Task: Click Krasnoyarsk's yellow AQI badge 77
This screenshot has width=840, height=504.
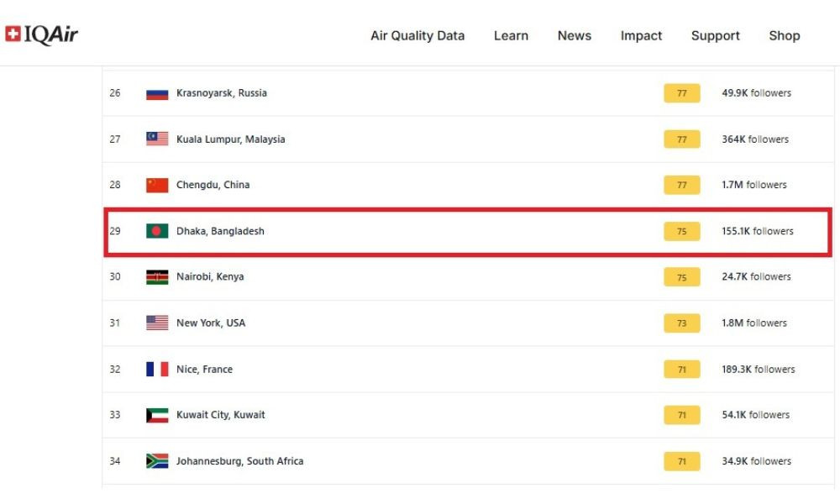Action: pos(681,93)
